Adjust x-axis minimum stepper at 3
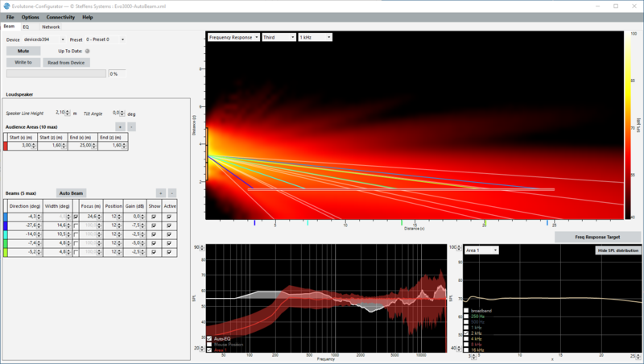This screenshot has width=644, height=364. (473, 357)
